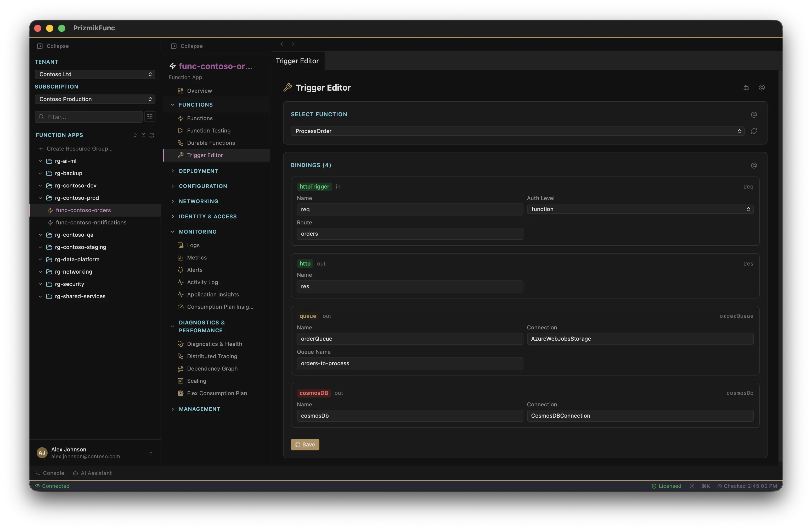Click the orders Route input field
This screenshot has width=812, height=530.
click(409, 234)
